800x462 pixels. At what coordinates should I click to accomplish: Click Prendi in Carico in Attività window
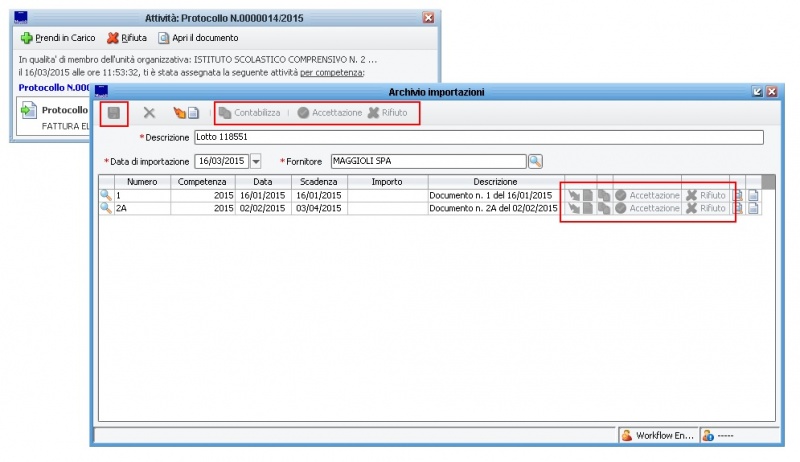[58, 38]
